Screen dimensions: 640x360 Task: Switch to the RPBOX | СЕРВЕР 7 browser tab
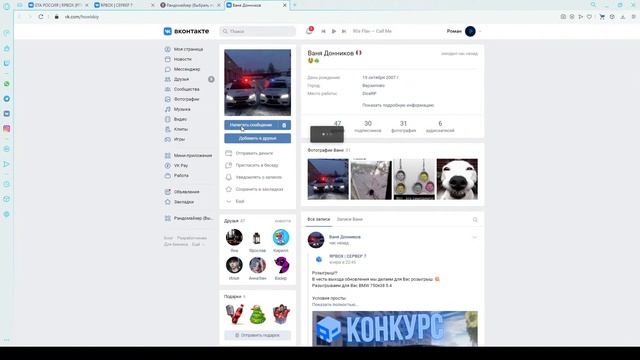click(x=123, y=5)
